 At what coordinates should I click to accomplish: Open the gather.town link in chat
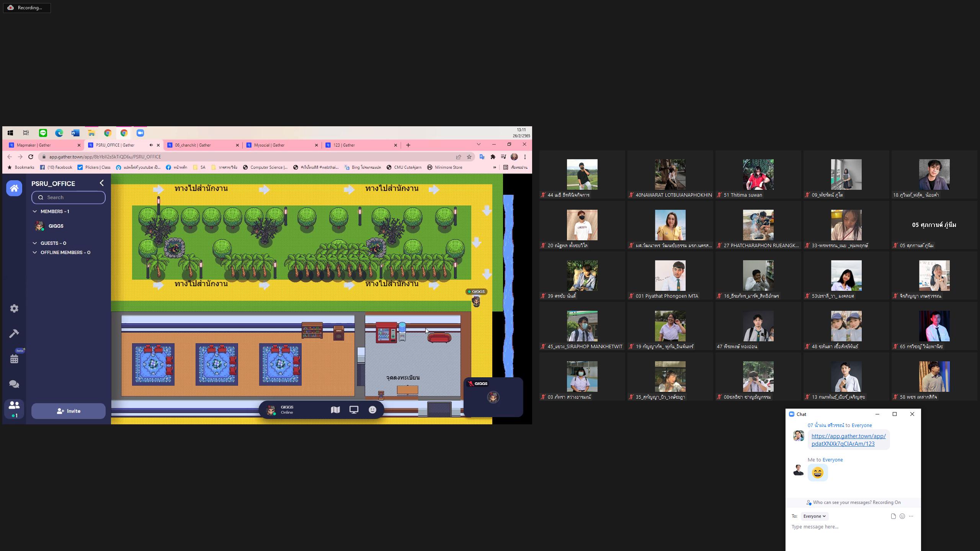point(848,440)
